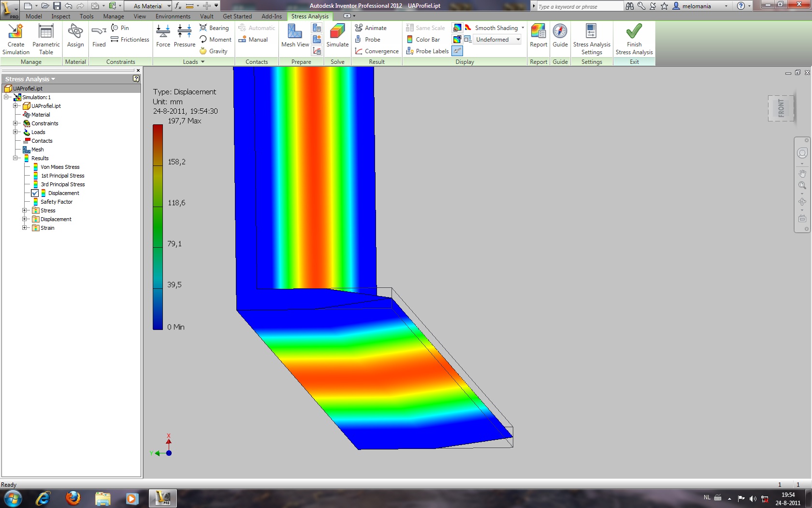Click Finish Stress Analysis
Image resolution: width=812 pixels, height=508 pixels.
coord(634,39)
